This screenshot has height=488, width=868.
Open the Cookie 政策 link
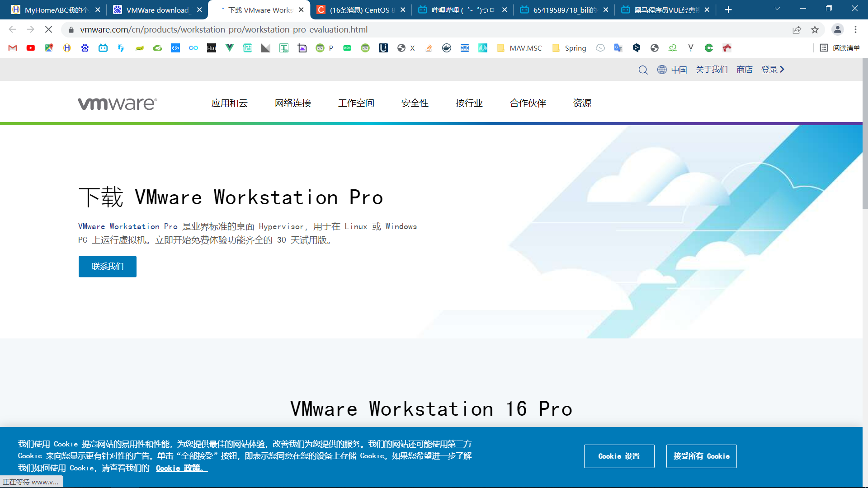click(x=181, y=468)
